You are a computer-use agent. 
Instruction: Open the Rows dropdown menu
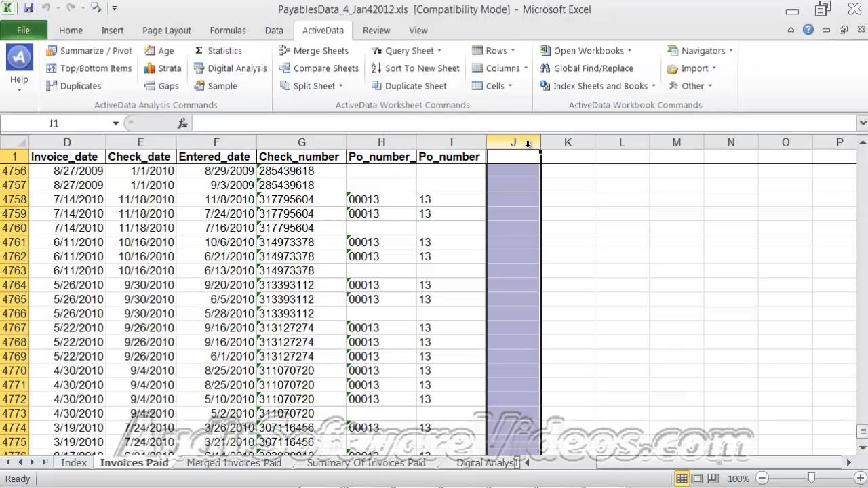(x=493, y=51)
